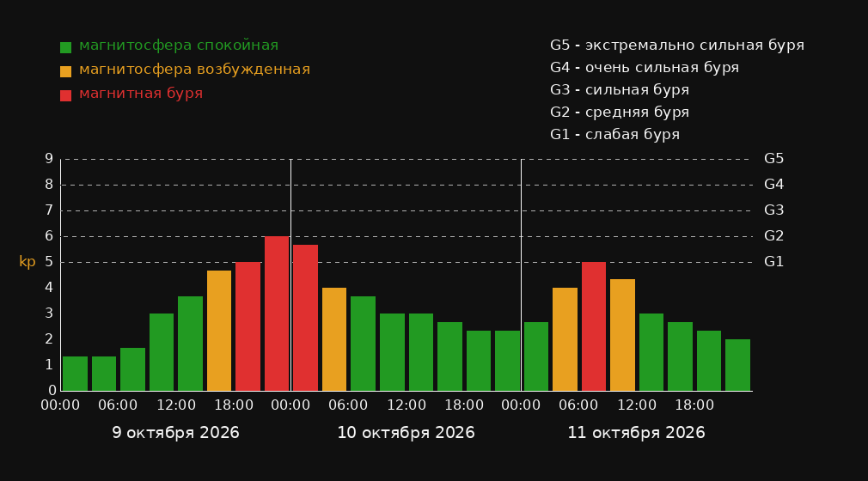Click the green calm magnetosphere legend swatch

pos(66,47)
